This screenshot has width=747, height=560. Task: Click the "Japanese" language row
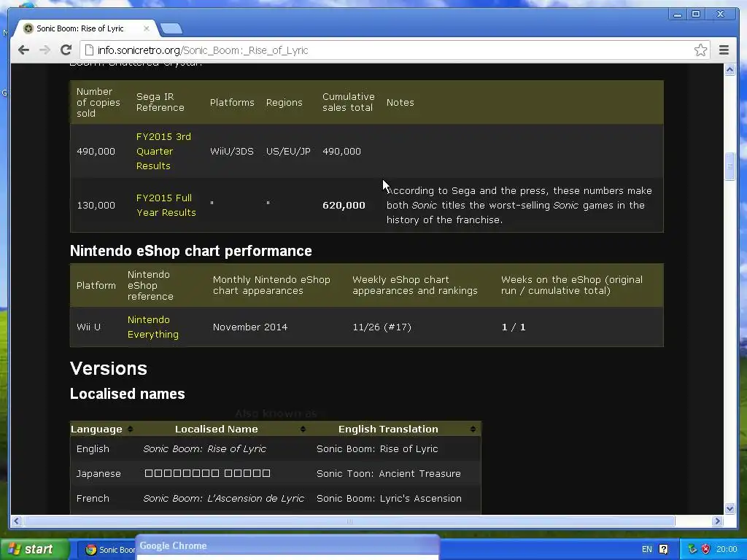point(275,473)
